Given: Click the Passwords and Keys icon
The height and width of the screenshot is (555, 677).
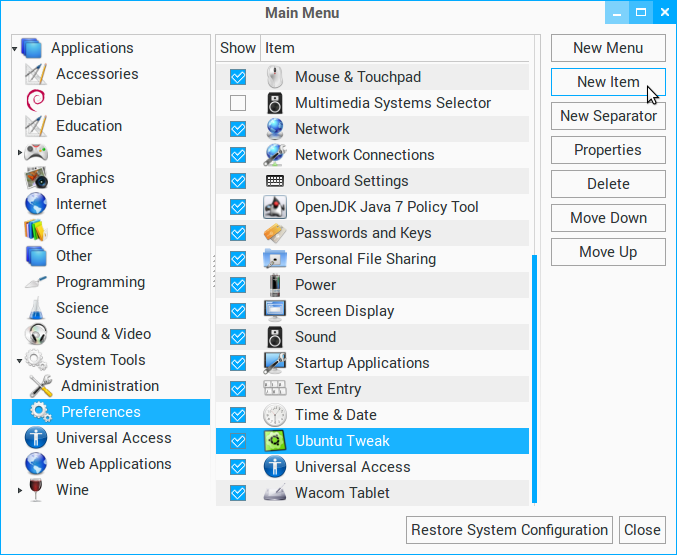Looking at the screenshot, I should click(x=275, y=233).
